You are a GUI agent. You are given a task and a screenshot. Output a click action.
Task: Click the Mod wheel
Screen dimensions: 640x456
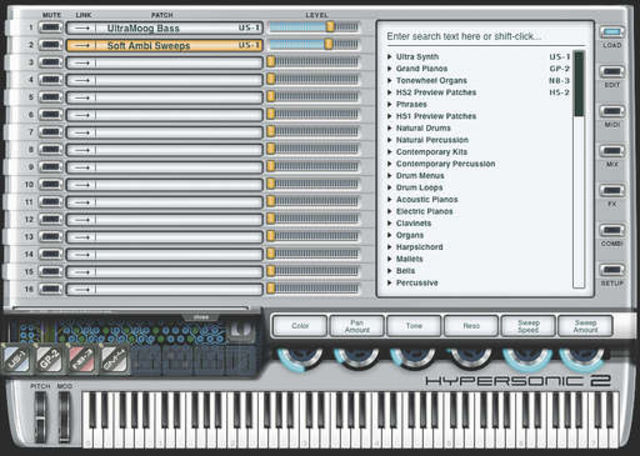tap(64, 418)
